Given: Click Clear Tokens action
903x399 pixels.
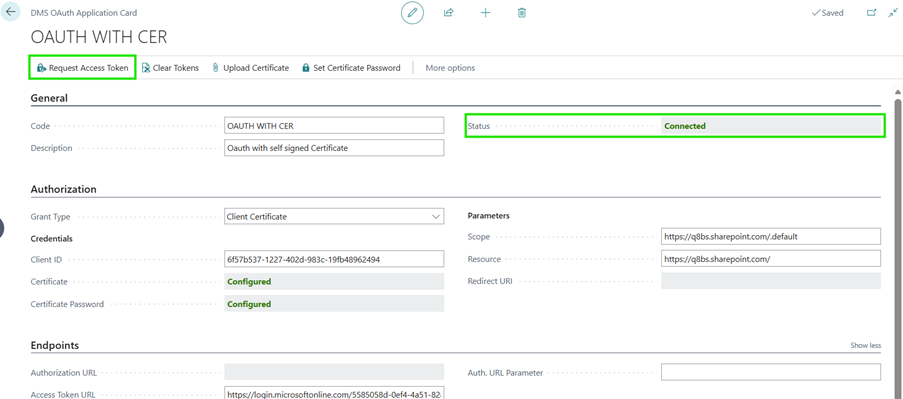Looking at the screenshot, I should click(170, 68).
